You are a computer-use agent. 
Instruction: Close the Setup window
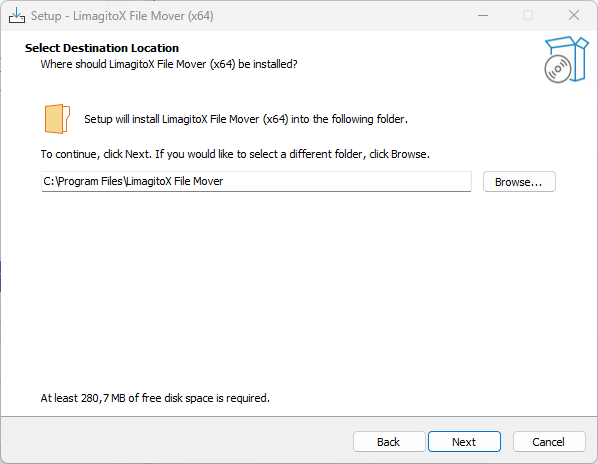point(574,16)
